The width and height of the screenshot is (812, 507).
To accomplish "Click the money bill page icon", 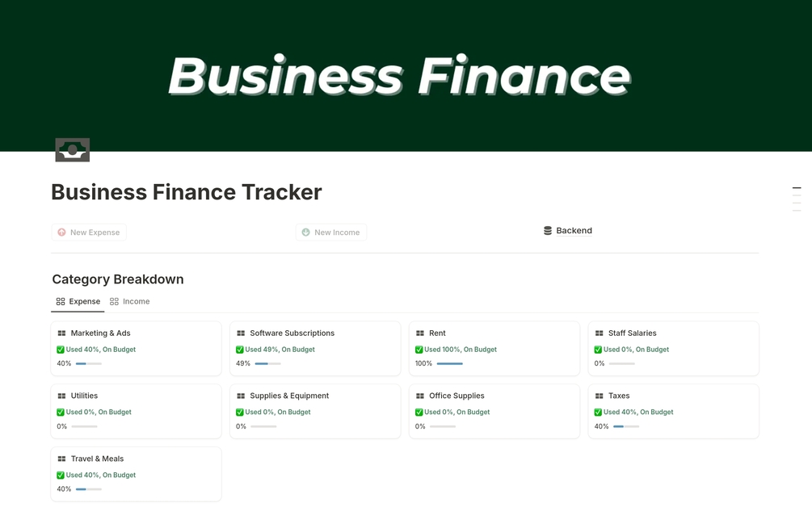I will [x=72, y=149].
